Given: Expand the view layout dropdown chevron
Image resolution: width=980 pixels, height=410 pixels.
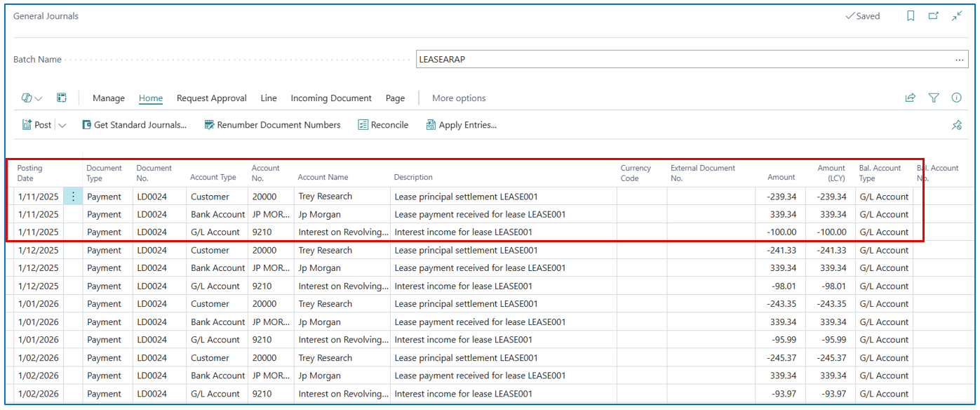Looking at the screenshot, I should click(38, 98).
